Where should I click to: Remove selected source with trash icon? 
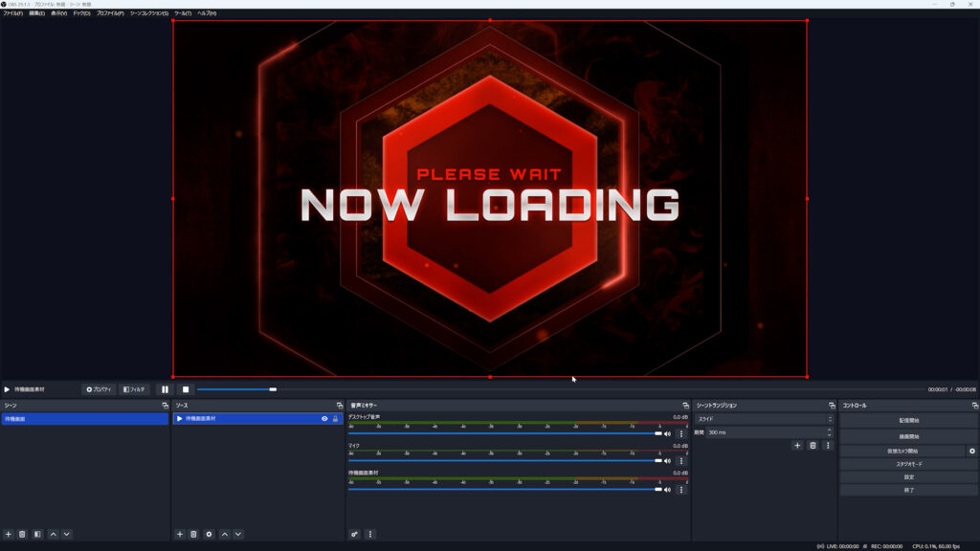point(193,534)
